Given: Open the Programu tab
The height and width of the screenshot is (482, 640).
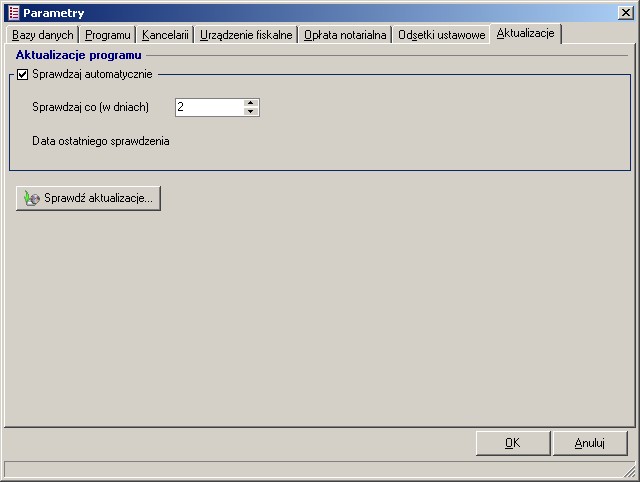Looking at the screenshot, I should tap(107, 35).
